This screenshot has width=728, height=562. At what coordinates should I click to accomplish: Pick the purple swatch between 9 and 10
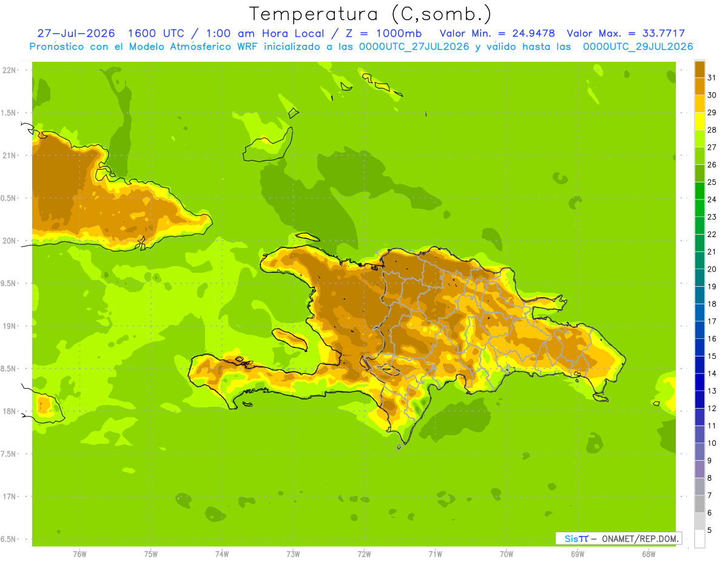699,452
